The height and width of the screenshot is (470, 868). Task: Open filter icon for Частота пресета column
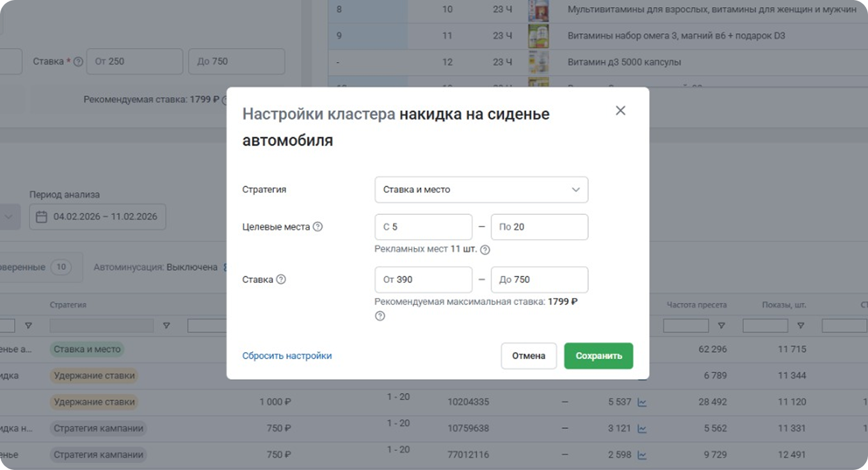(721, 326)
